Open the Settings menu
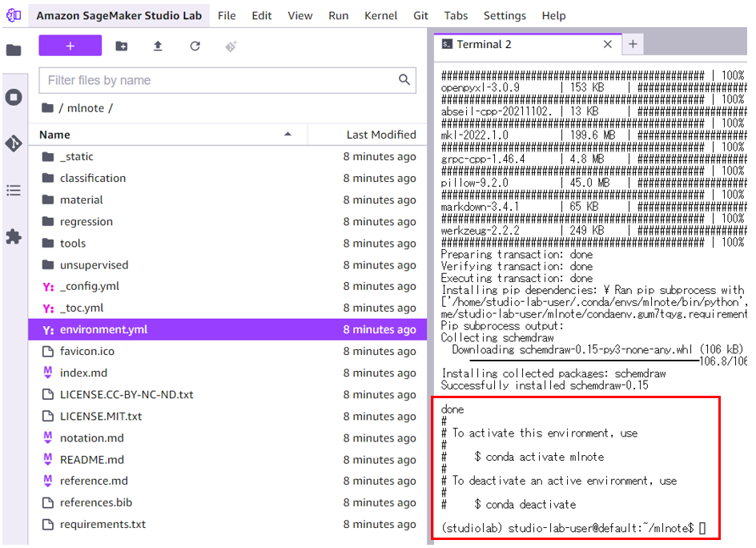 [x=505, y=15]
